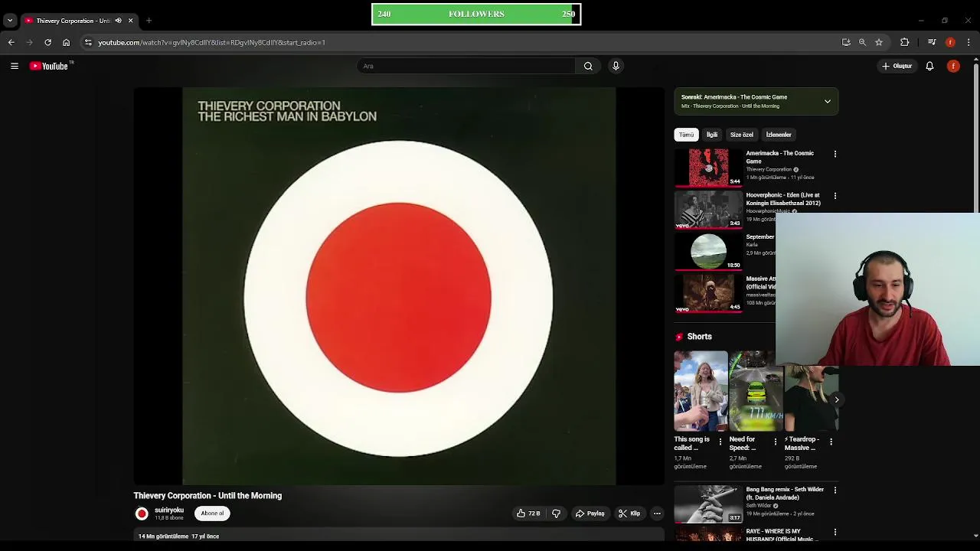Open Hooverphonic - Eden video thumbnail
980x551 pixels.
(x=708, y=210)
